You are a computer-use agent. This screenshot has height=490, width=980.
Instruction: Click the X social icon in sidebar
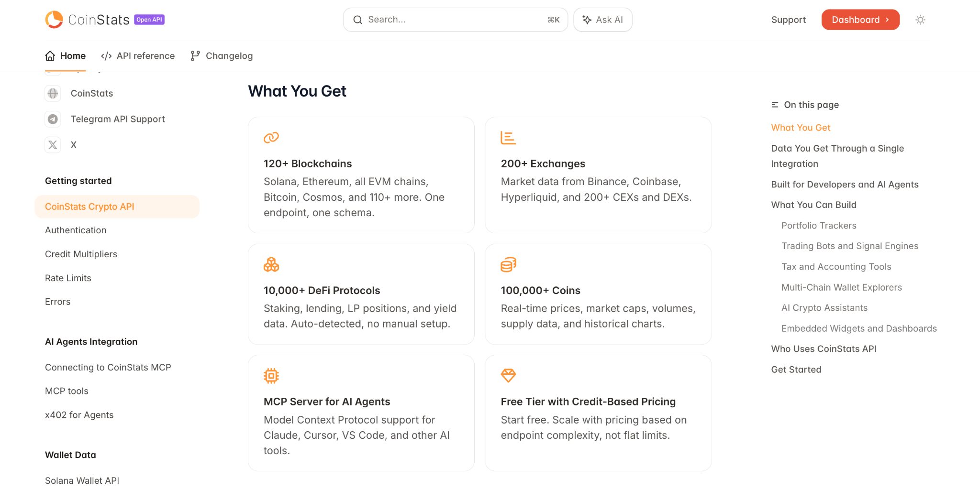pyautogui.click(x=53, y=145)
